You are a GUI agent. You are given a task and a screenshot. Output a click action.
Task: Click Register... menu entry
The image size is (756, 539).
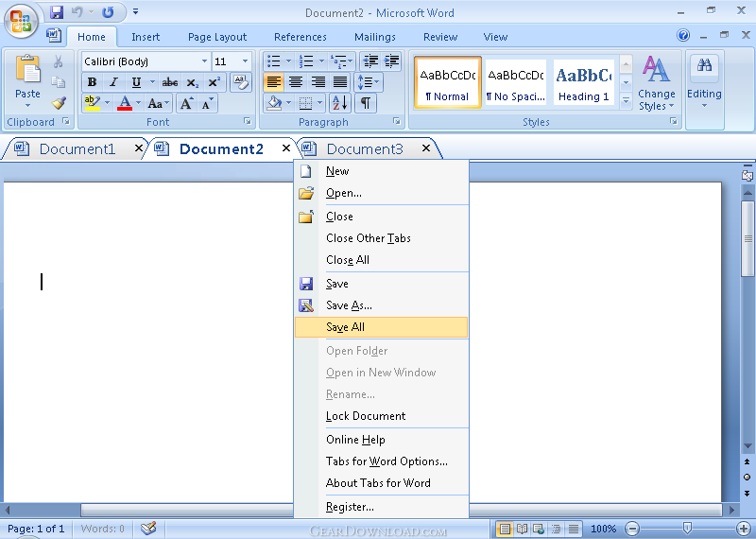pos(381,507)
